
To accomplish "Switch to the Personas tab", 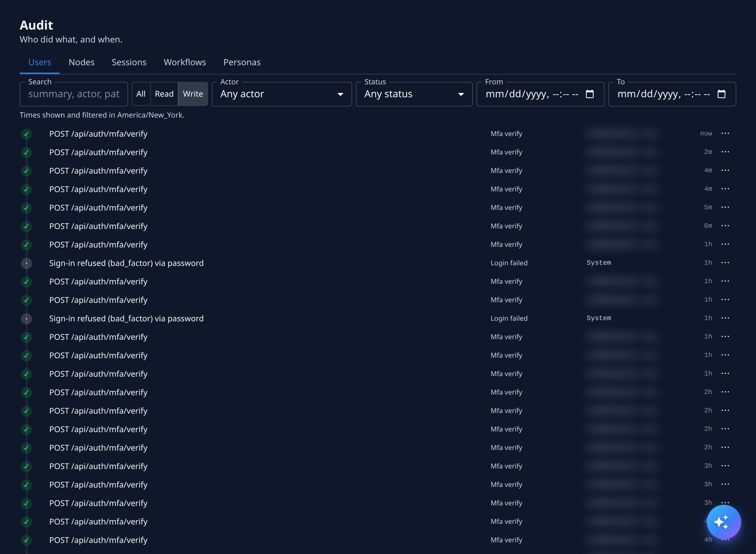I will click(x=242, y=62).
